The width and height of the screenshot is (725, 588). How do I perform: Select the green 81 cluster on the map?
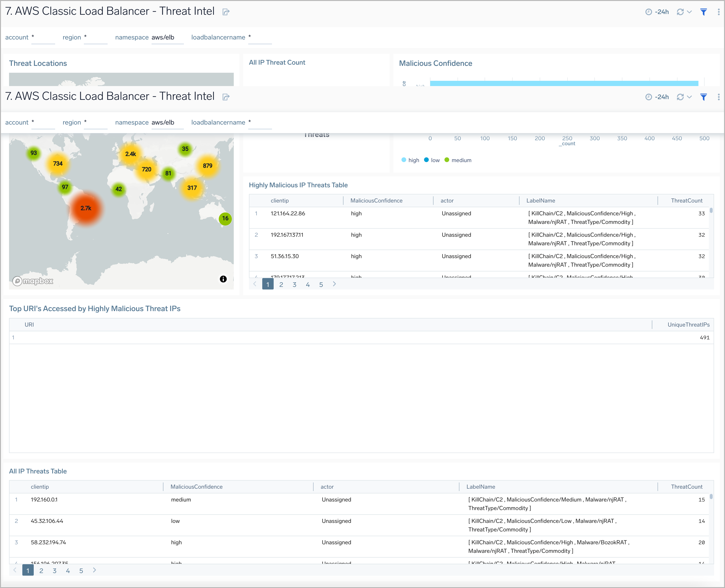[x=168, y=174]
